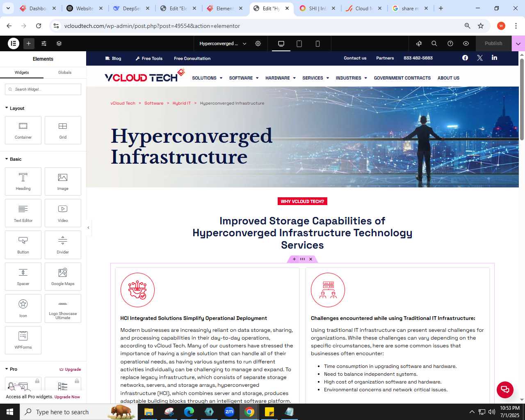Add the Container widget
525x420 pixels.
[x=23, y=130]
